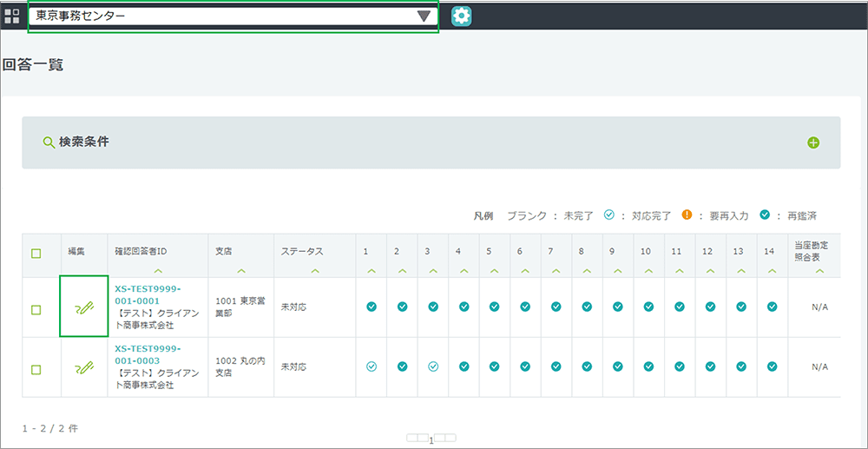Click column 7 check icon in first row
This screenshot has height=449, width=868.
556,307
